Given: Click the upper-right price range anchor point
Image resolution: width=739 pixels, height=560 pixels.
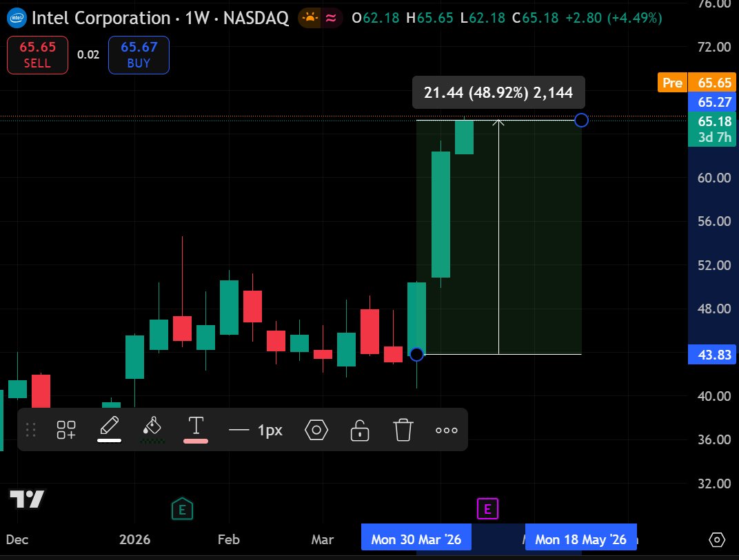Looking at the screenshot, I should pos(582,121).
